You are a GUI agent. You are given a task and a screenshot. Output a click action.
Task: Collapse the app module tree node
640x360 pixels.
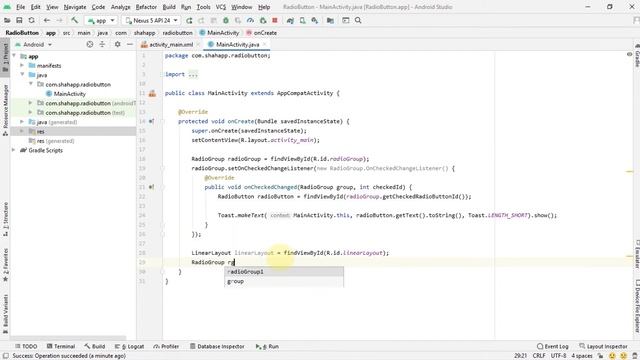pyautogui.click(x=14, y=56)
